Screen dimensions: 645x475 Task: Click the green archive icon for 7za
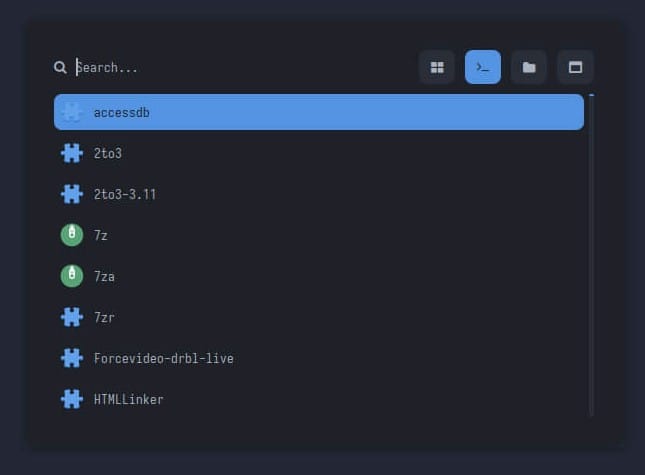pyautogui.click(x=72, y=276)
